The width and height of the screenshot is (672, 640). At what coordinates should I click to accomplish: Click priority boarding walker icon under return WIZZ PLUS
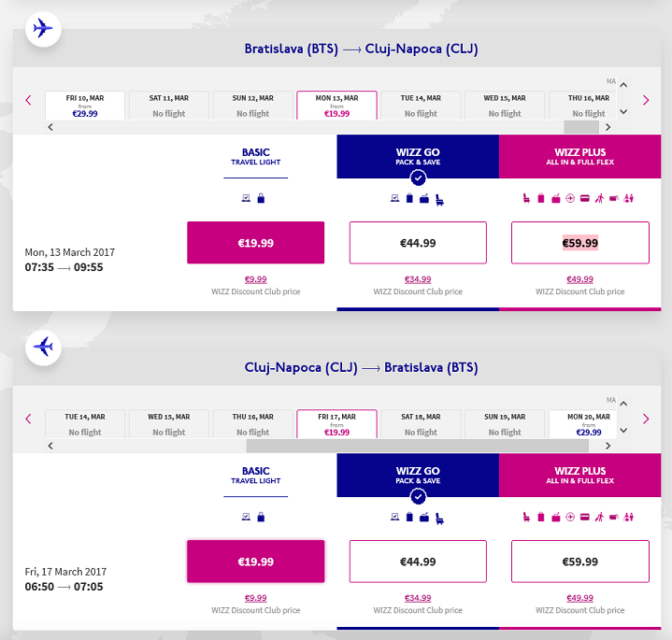[x=599, y=517]
